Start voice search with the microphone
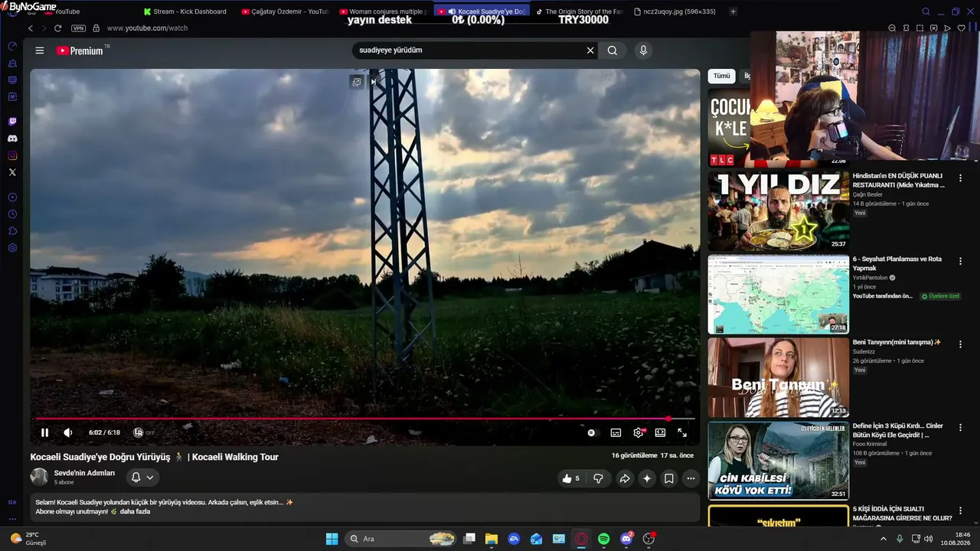The image size is (980, 551). tap(643, 51)
